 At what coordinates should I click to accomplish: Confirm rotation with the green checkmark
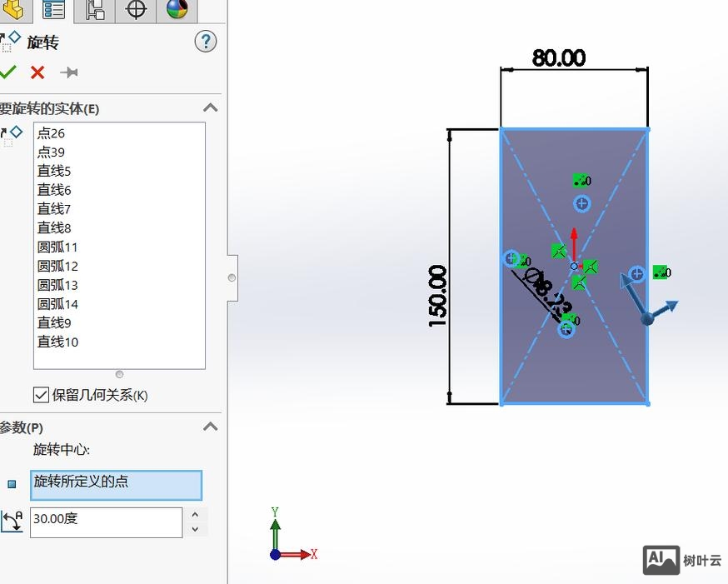coord(8,72)
